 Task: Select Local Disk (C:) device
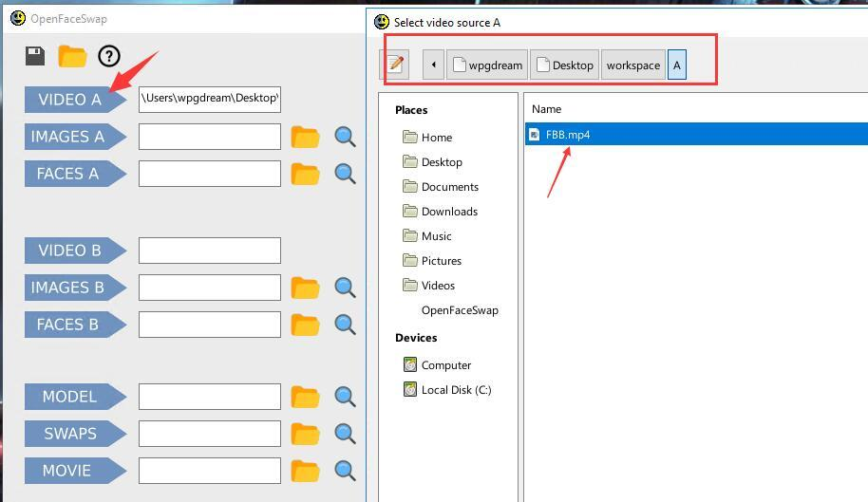[x=447, y=390]
